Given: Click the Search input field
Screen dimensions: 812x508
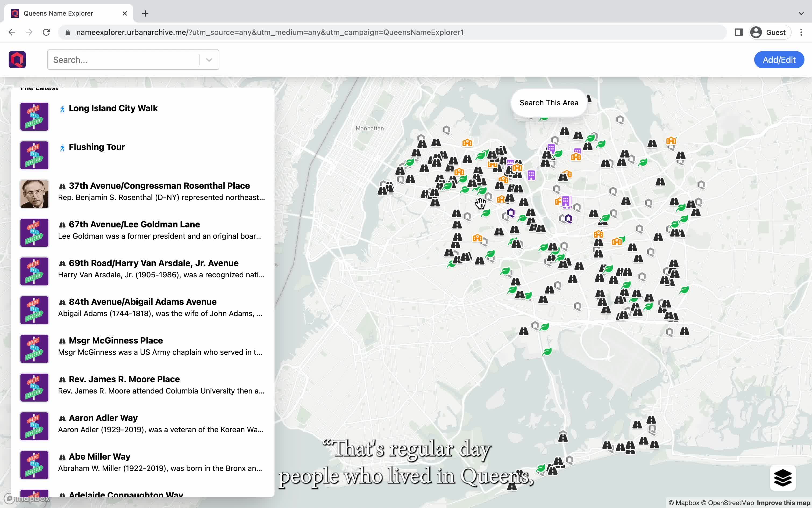Looking at the screenshot, I should tap(123, 60).
